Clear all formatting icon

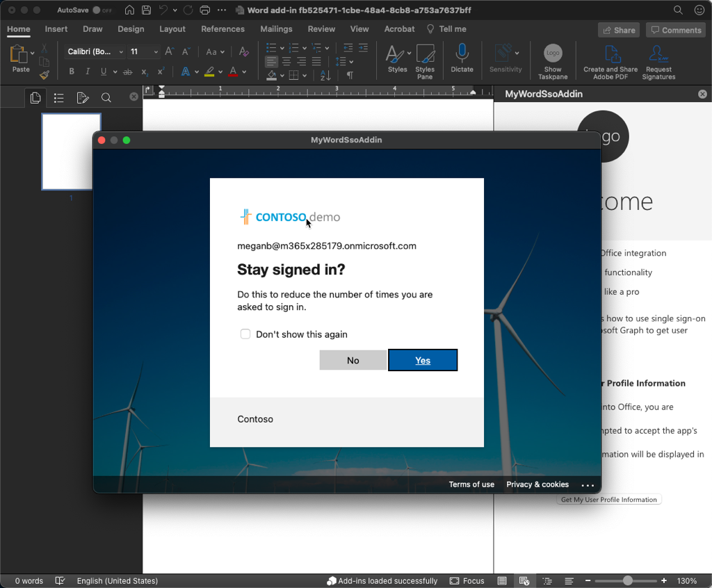tap(243, 51)
